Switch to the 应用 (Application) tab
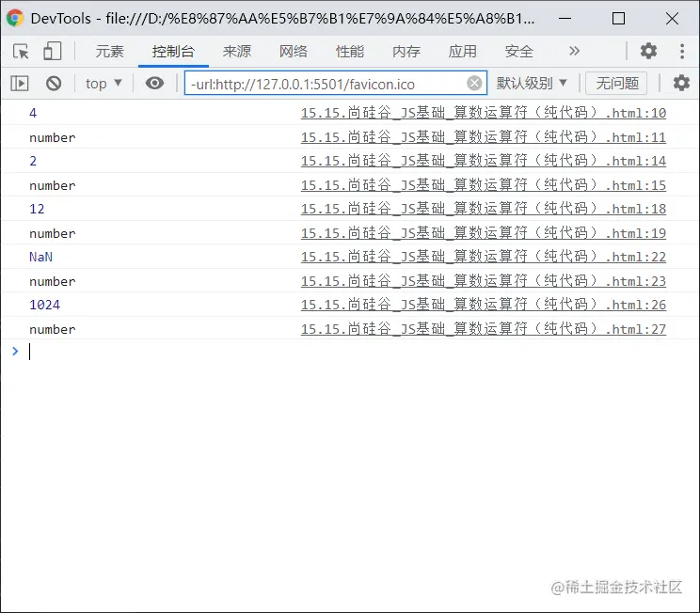 (463, 52)
